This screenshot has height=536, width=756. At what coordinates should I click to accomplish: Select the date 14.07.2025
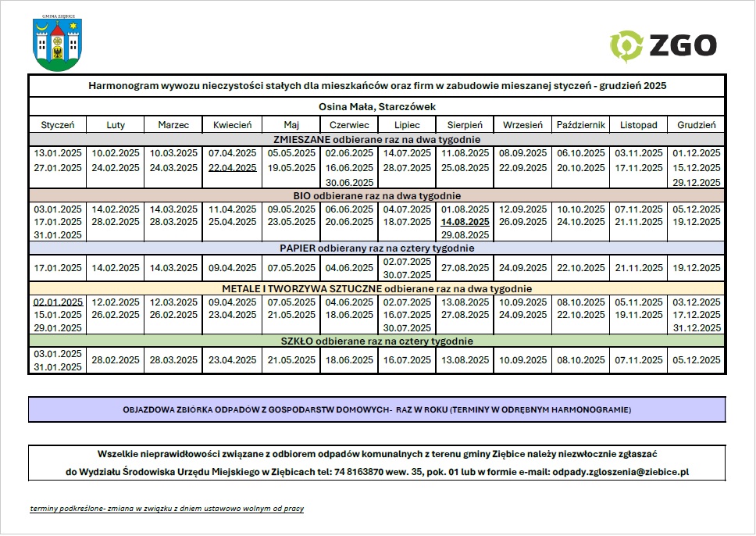tap(407, 153)
